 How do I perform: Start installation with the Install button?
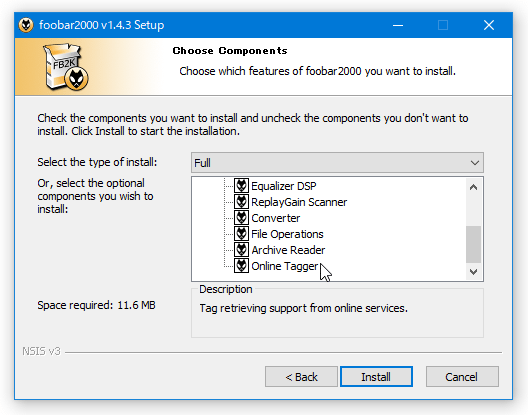pos(376,377)
